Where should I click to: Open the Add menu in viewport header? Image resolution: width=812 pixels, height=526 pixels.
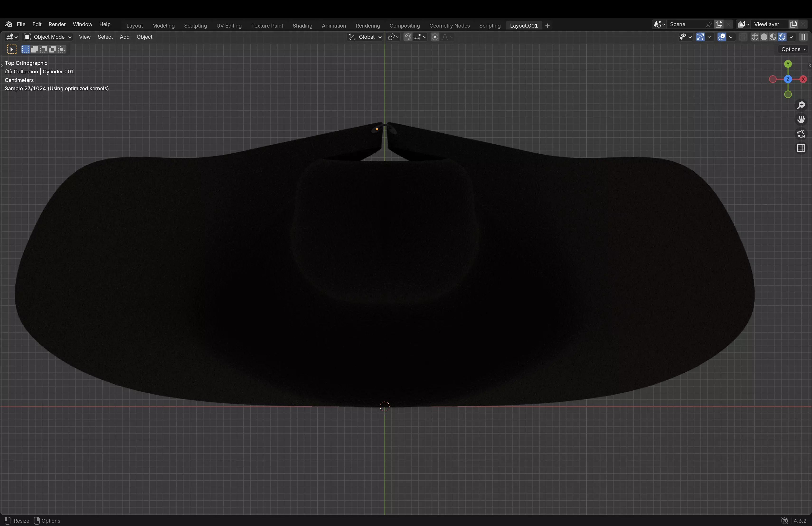tap(124, 37)
